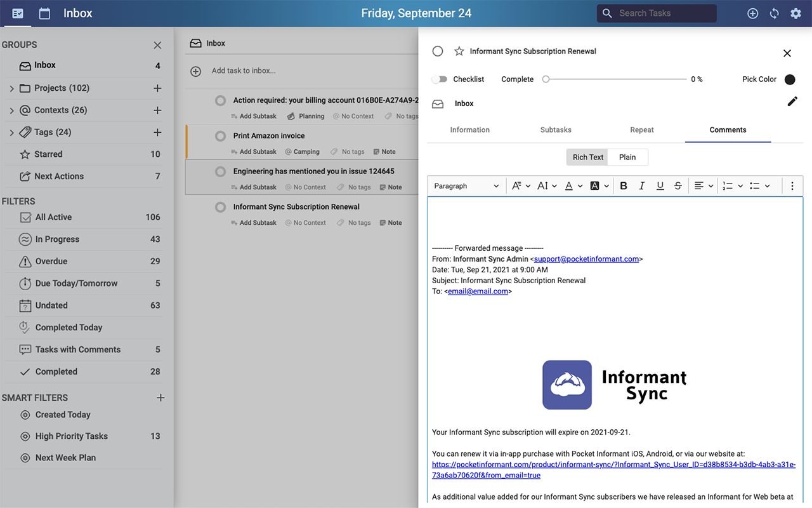Click the Complete percentage slider handle
The height and width of the screenshot is (508, 812).
[x=546, y=79]
